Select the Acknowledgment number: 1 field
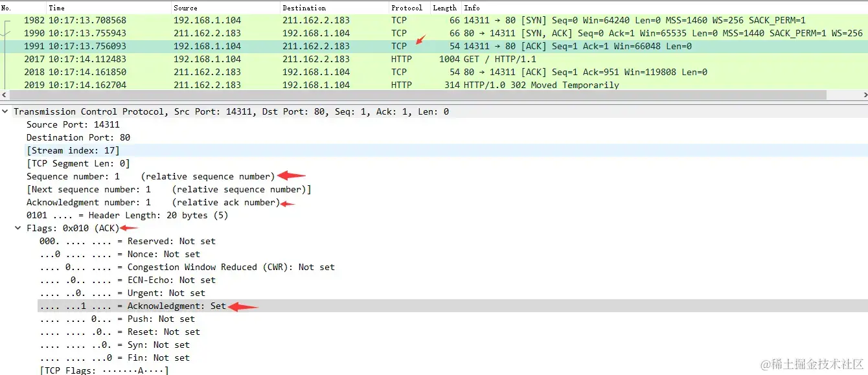The width and height of the screenshot is (868, 375). pos(153,202)
